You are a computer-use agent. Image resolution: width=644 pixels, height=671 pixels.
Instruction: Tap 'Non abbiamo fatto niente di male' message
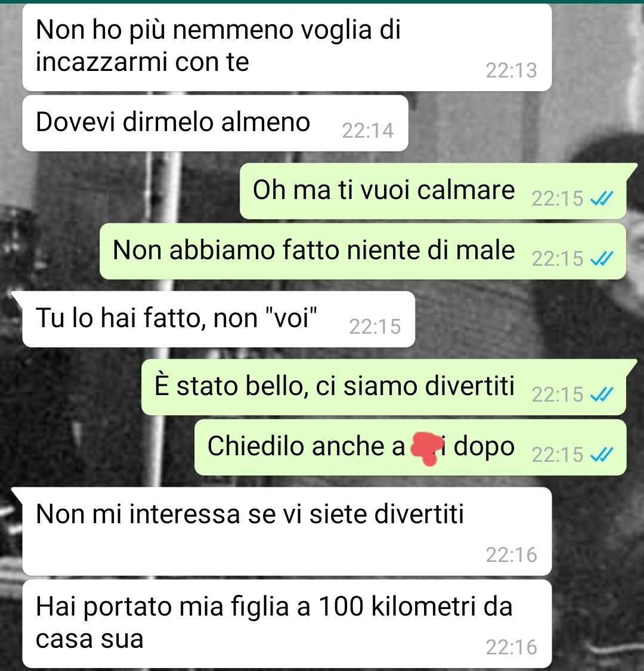click(363, 251)
